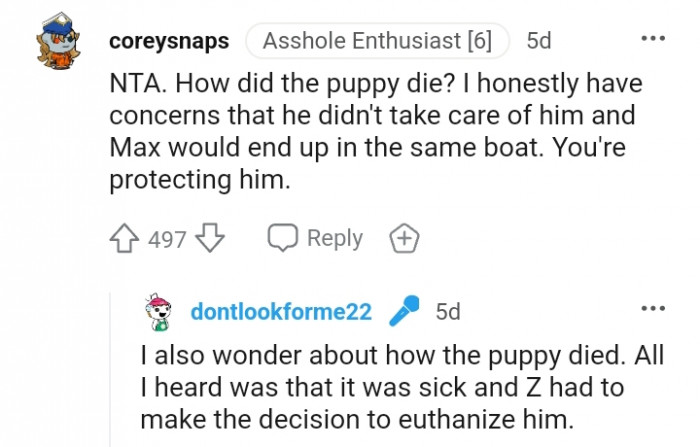Image resolution: width=700 pixels, height=447 pixels.
Task: Downvote the coreysnaps comment
Action: [209, 239]
